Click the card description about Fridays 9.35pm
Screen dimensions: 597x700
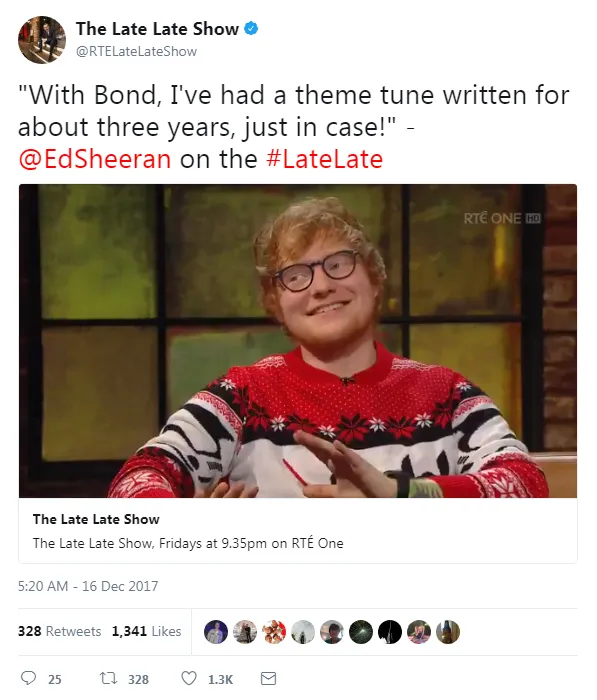pyautogui.click(x=188, y=543)
